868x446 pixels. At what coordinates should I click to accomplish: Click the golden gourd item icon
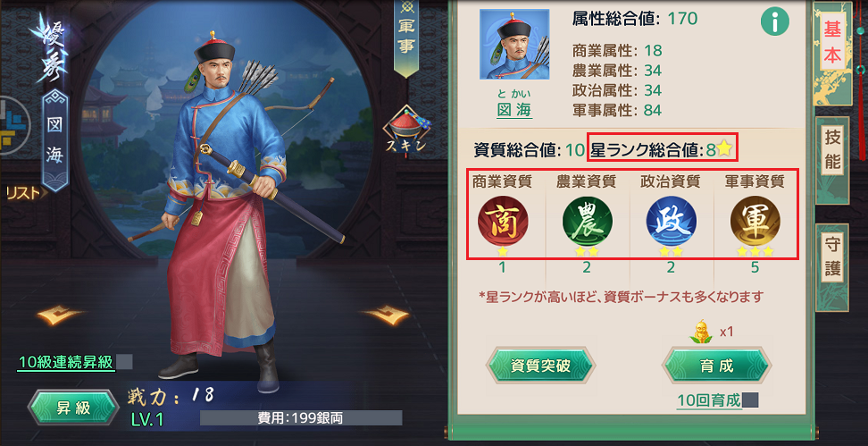point(703,332)
